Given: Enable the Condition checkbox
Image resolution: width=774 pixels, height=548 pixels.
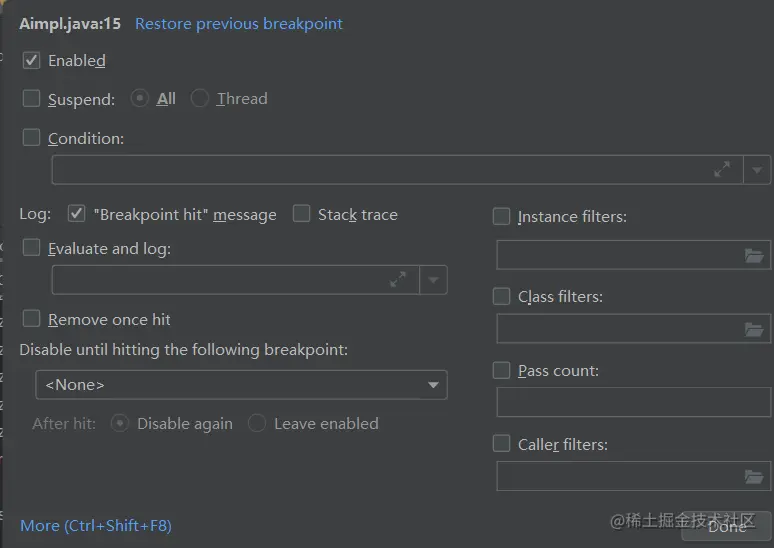Looking at the screenshot, I should pos(31,137).
